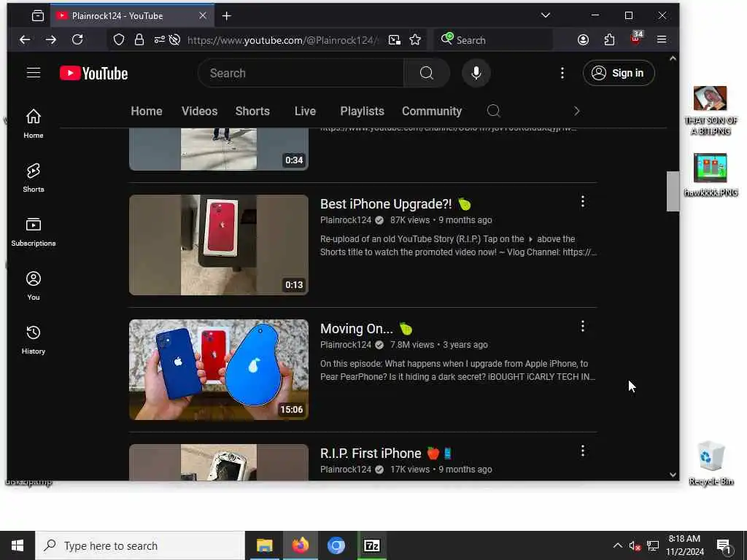747x560 pixels.
Task: Bookmark this page with star icon
Action: pos(415,39)
